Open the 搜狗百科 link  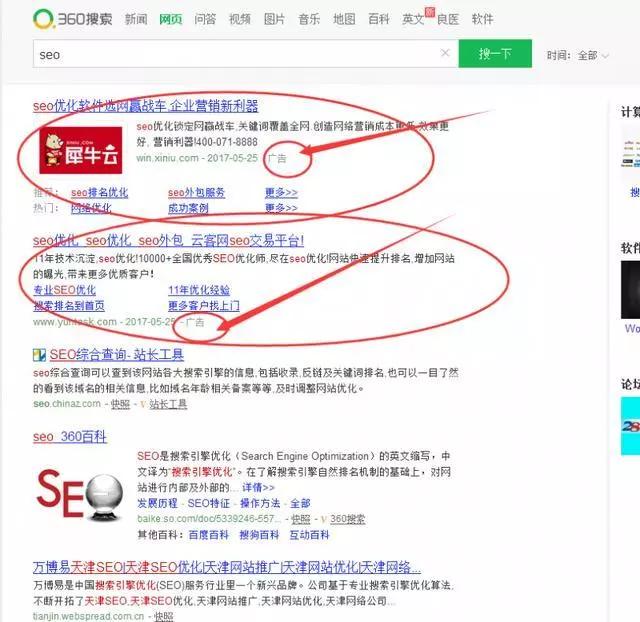coord(259,535)
